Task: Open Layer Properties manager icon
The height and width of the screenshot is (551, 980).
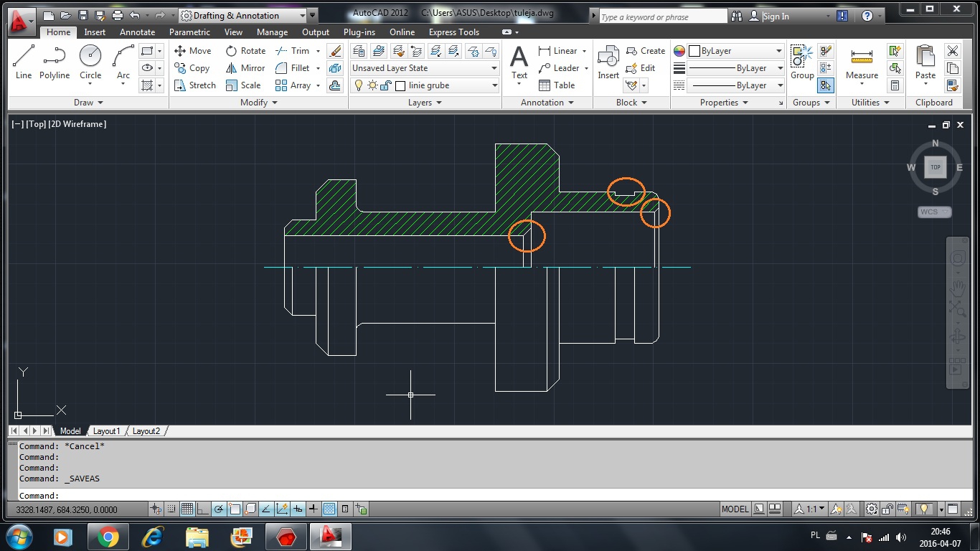Action: coord(359,51)
